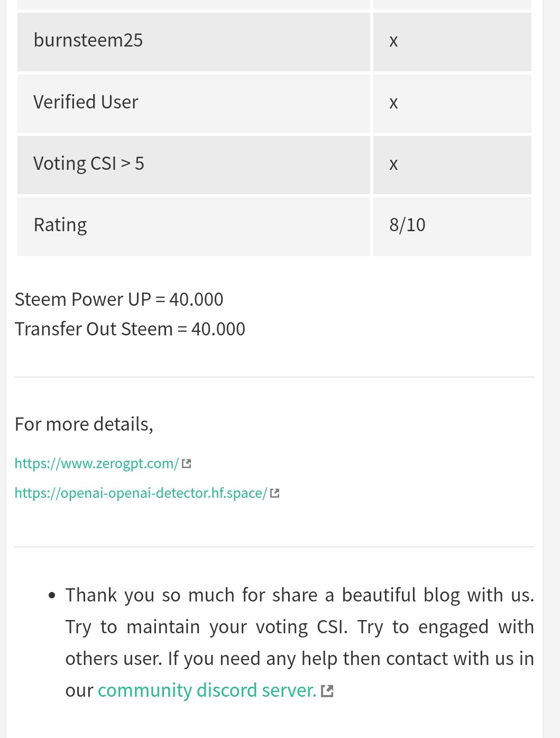
Task: Select the Rating label cell
Action: tap(194, 226)
